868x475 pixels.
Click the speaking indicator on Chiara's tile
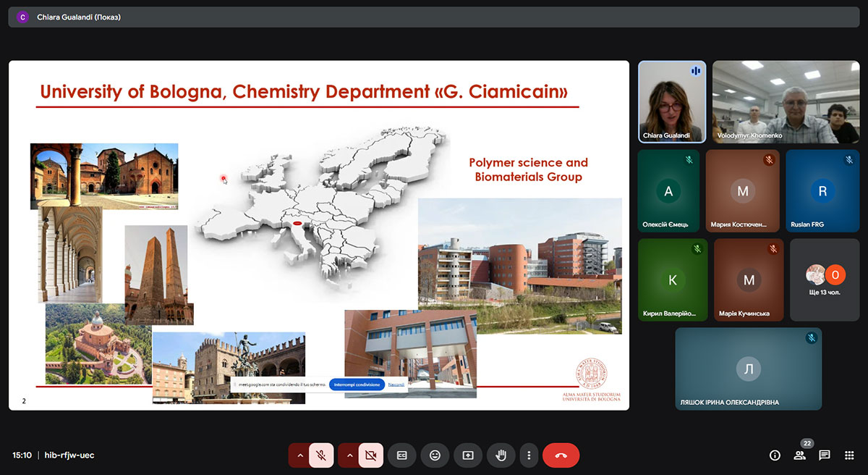pos(696,70)
